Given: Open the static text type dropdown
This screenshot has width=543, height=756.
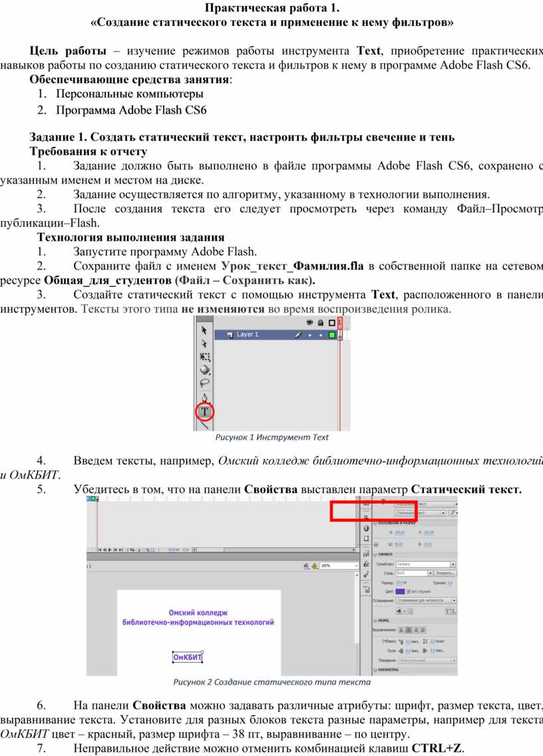Looking at the screenshot, I should (420, 513).
